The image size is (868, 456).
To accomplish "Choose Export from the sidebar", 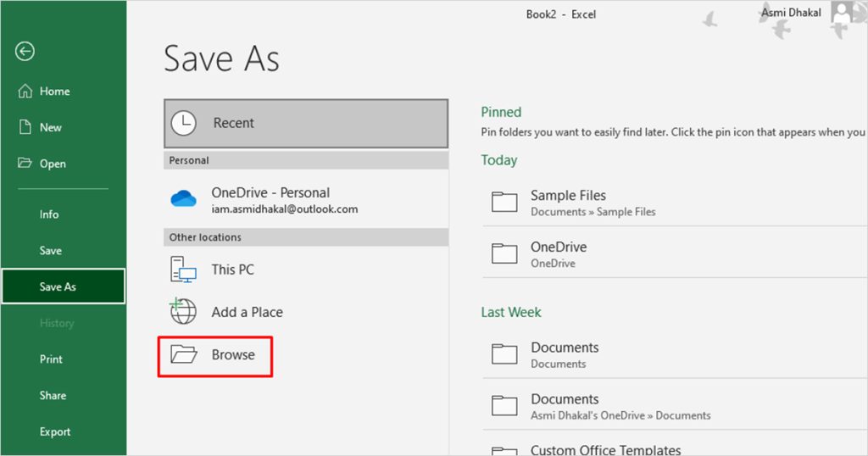I will (55, 432).
